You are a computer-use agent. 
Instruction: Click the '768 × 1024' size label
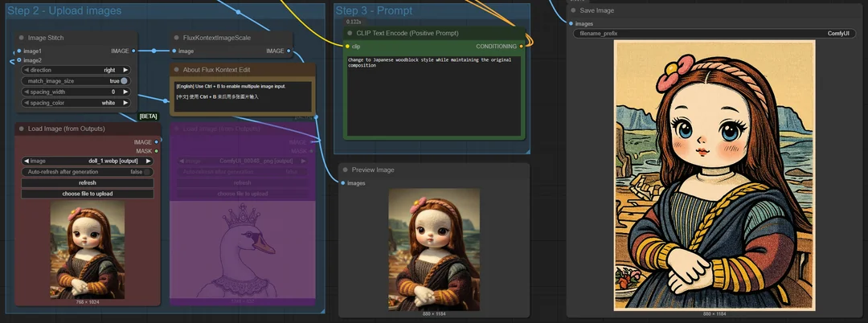(88, 302)
